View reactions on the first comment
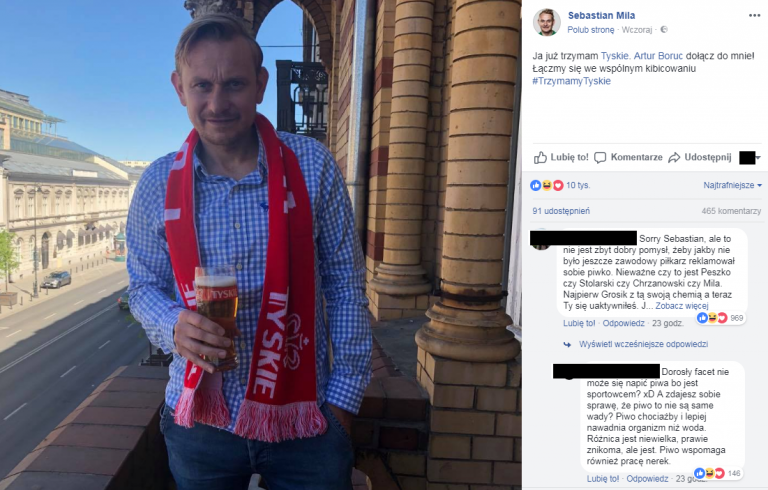The width and height of the screenshot is (768, 490). click(720, 318)
